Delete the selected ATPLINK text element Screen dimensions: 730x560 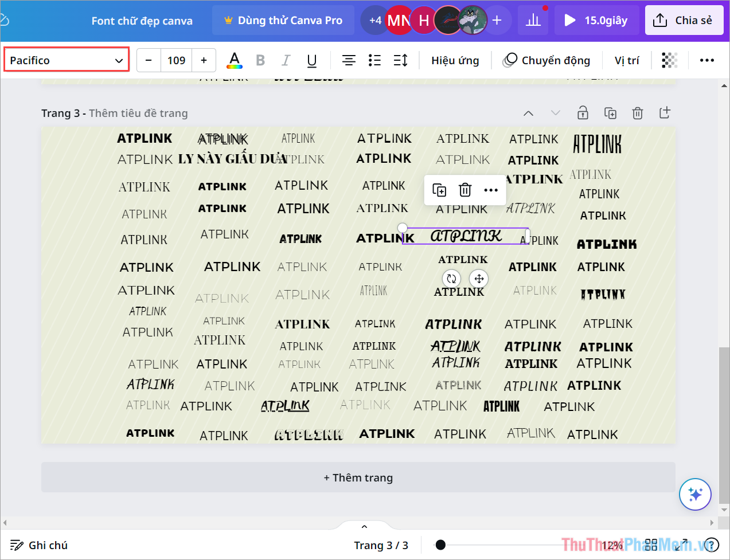(x=464, y=190)
